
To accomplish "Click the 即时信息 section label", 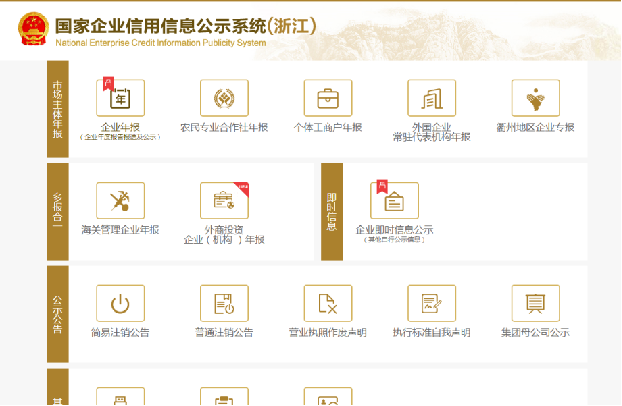I will click(x=331, y=211).
